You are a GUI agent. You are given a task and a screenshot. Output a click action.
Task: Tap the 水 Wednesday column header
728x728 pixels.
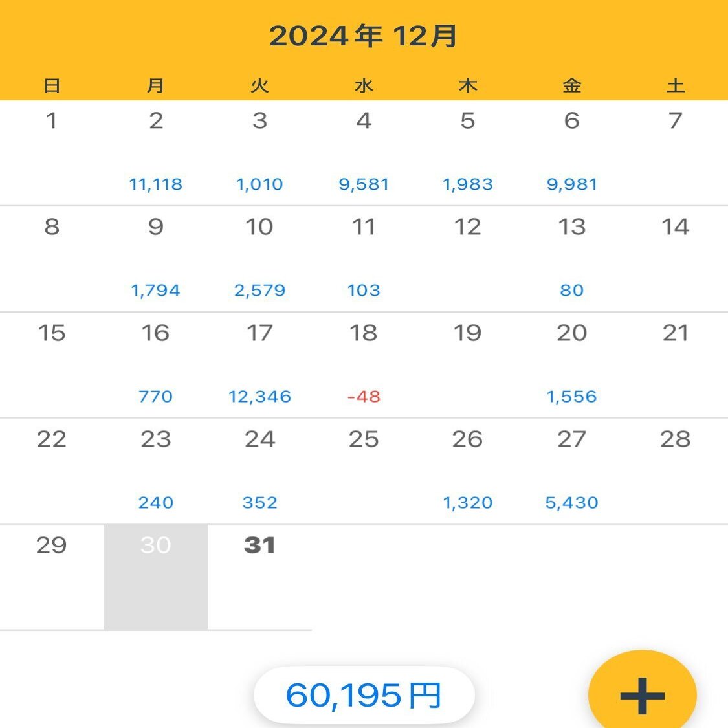[x=364, y=85]
